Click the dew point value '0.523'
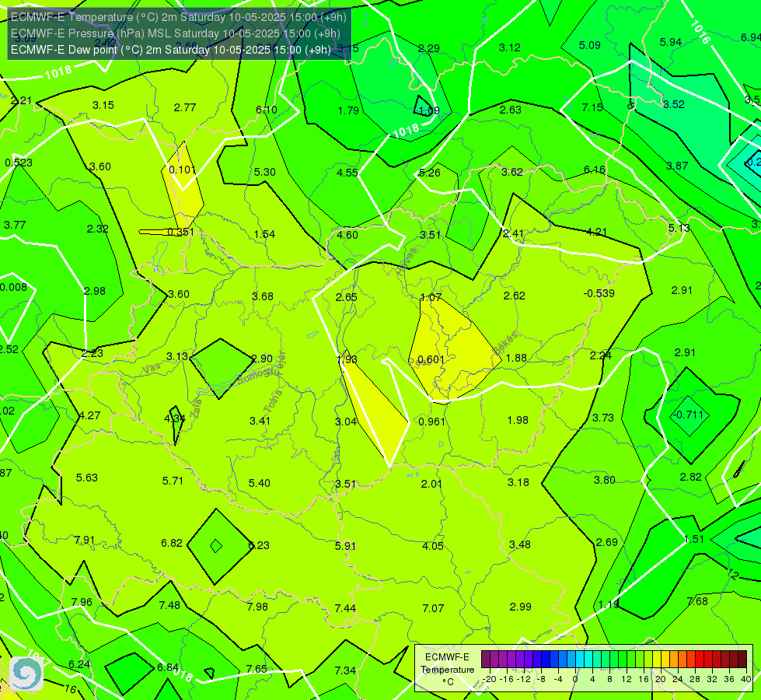 point(19,163)
